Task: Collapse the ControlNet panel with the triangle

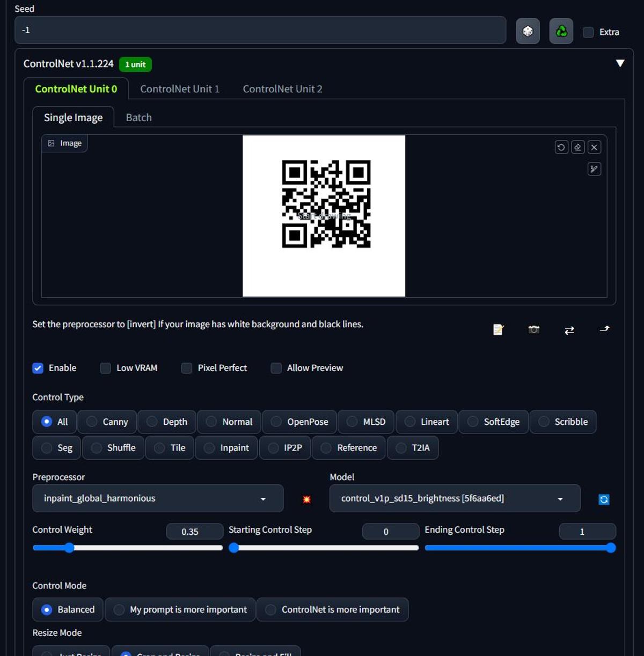Action: pyautogui.click(x=620, y=63)
